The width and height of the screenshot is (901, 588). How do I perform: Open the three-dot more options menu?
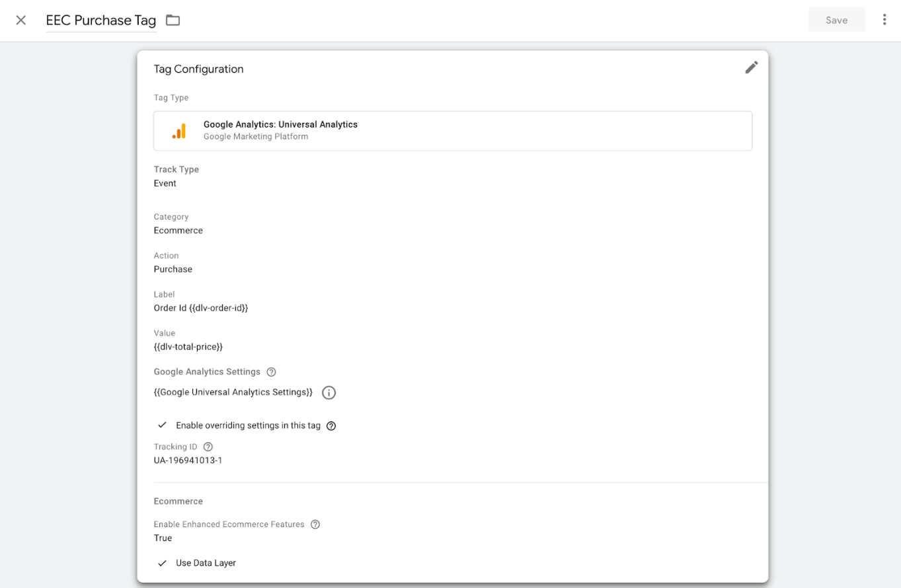pyautogui.click(x=884, y=20)
